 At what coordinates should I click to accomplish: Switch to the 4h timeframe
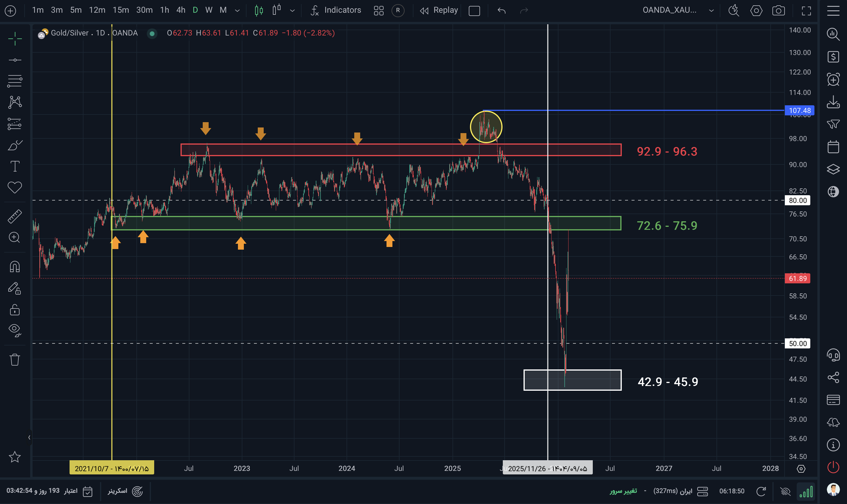[x=181, y=10]
